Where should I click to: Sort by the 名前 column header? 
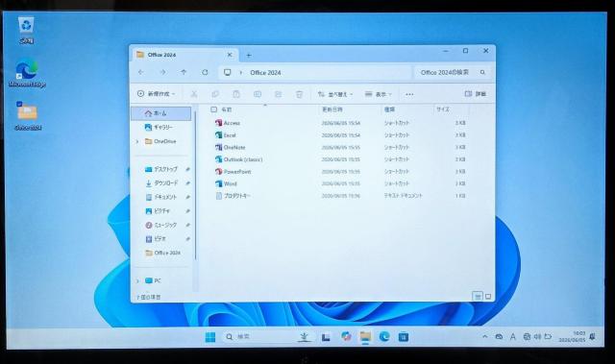coord(265,109)
